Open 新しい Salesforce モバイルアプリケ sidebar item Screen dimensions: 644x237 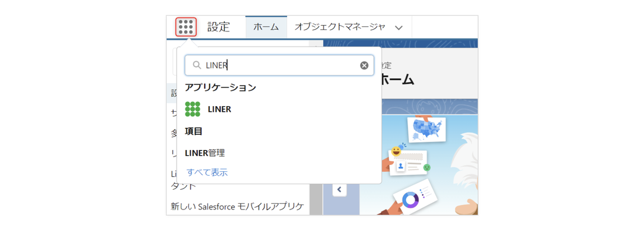pyautogui.click(x=237, y=207)
